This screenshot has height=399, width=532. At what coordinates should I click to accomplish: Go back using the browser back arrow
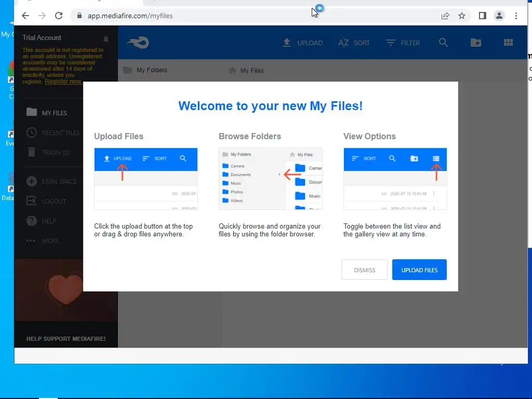[x=25, y=16]
